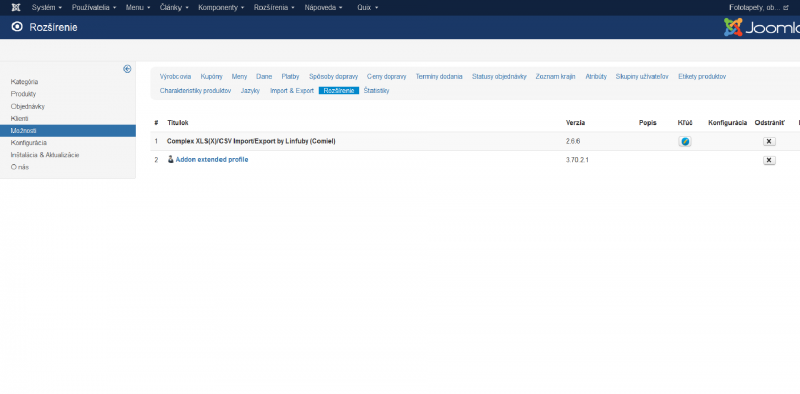800x394 pixels.
Task: Open the Charakteristiky produktov tab
Action: (x=195, y=90)
